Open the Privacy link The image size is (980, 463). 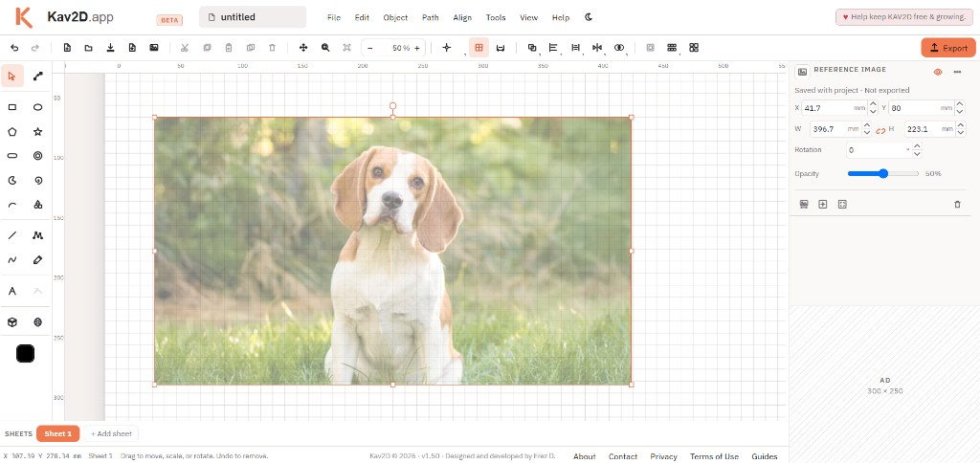tap(663, 456)
